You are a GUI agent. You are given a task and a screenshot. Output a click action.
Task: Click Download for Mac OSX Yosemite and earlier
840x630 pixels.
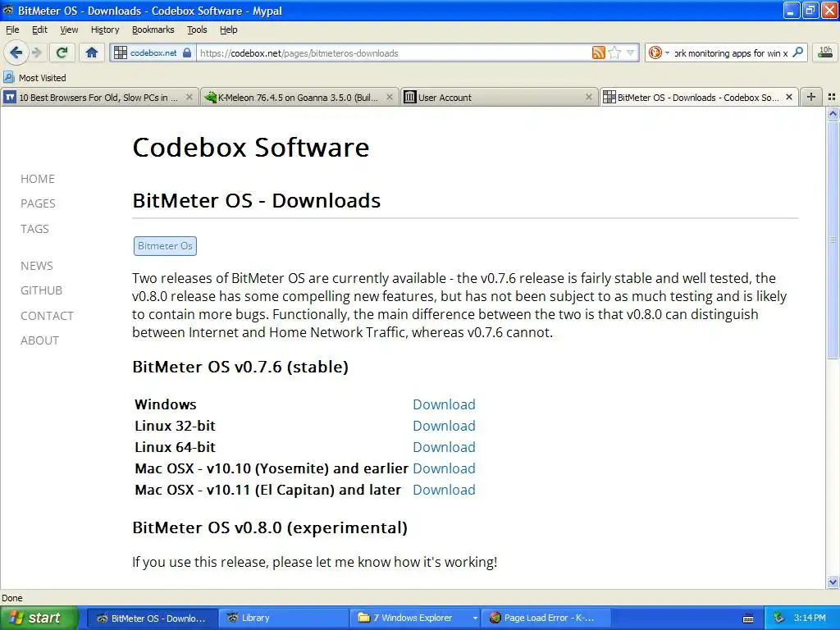(x=444, y=468)
